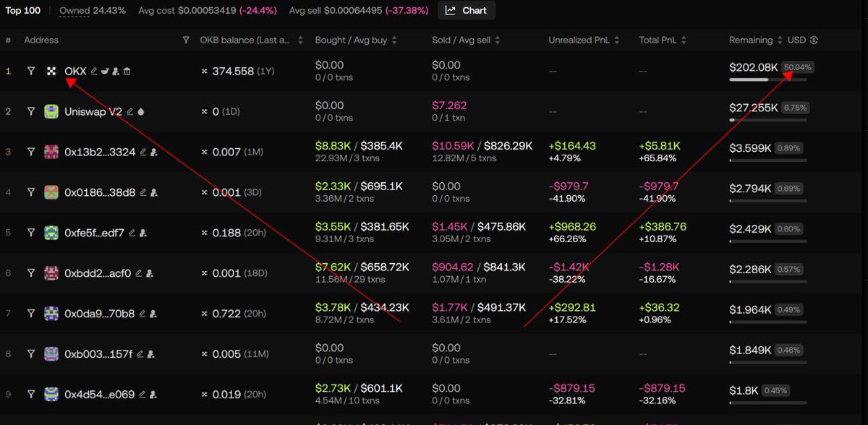Open address 0x13b2...3324

tap(100, 153)
